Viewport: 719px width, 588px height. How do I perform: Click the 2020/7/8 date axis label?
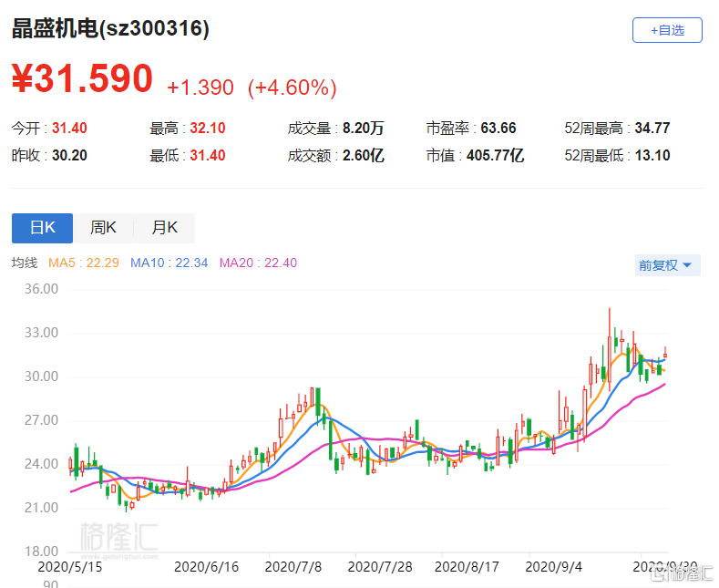coord(293,567)
